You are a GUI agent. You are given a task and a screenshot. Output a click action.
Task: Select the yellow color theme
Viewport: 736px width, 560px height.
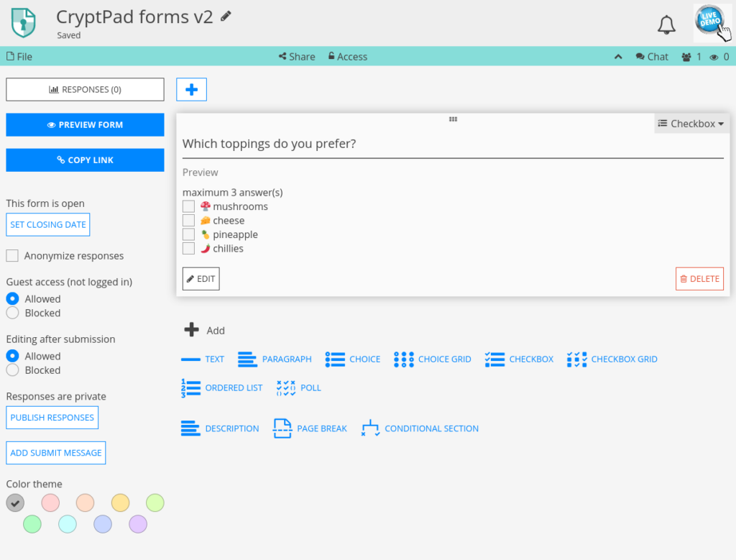[120, 502]
